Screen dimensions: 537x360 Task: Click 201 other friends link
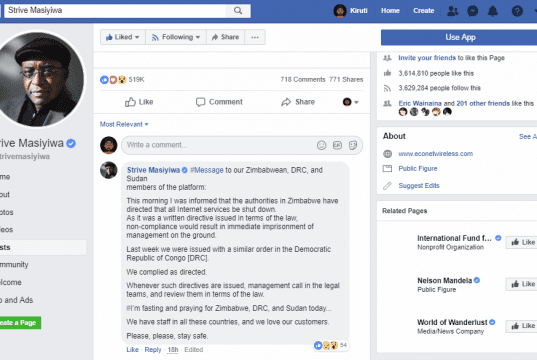click(x=483, y=103)
